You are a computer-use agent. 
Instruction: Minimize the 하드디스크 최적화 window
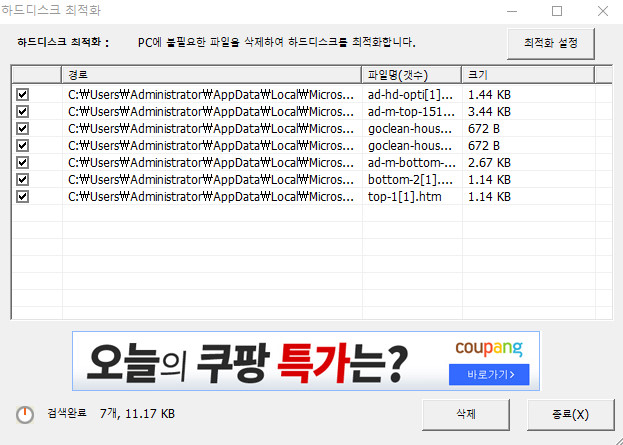click(x=512, y=11)
